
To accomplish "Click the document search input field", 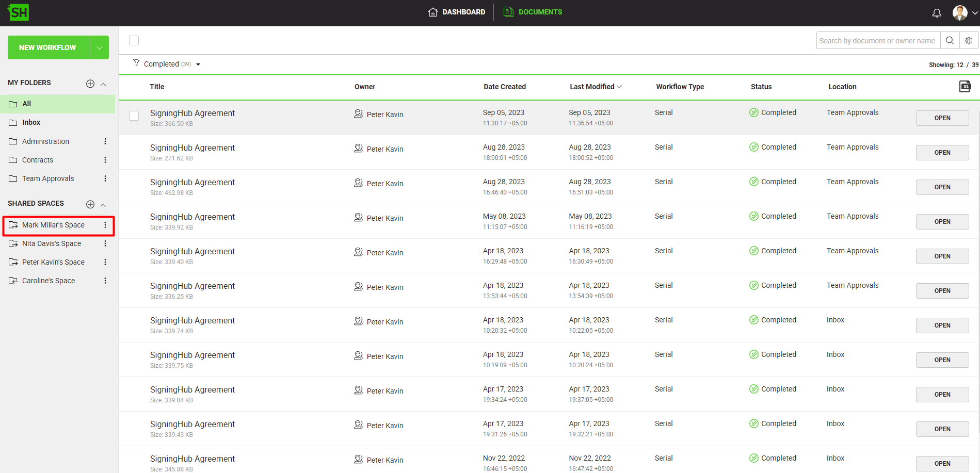I will click(877, 41).
